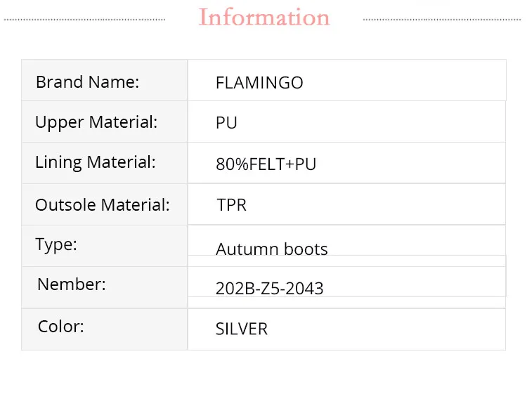Click the word 'Autumn' in the Type row
Viewport: 527px width, 420px height.
247,249
